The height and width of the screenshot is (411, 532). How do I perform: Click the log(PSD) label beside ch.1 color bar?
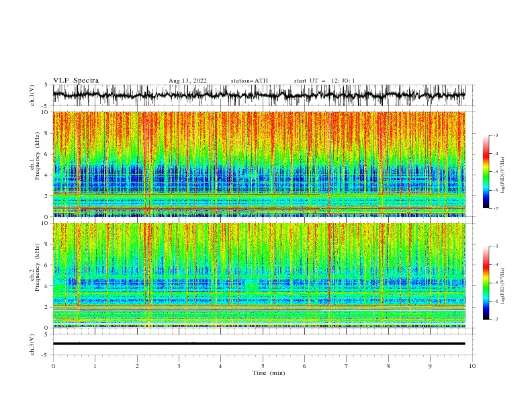coord(502,175)
